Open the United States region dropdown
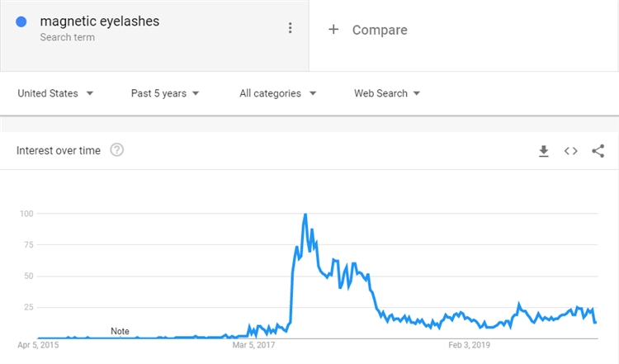Viewport: 619px width, 364px height. 55,93
